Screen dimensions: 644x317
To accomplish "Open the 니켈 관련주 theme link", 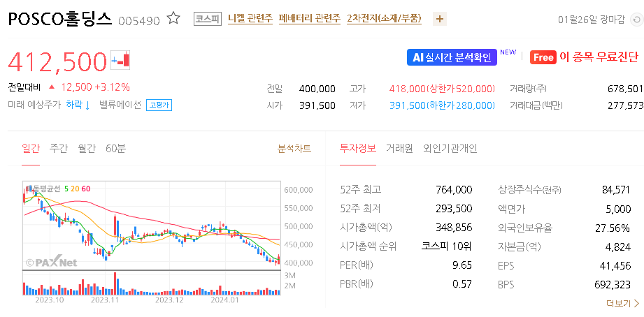I will coord(250,18).
